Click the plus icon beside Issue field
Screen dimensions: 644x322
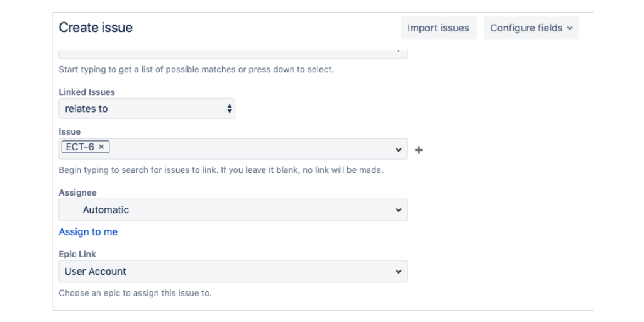[419, 150]
